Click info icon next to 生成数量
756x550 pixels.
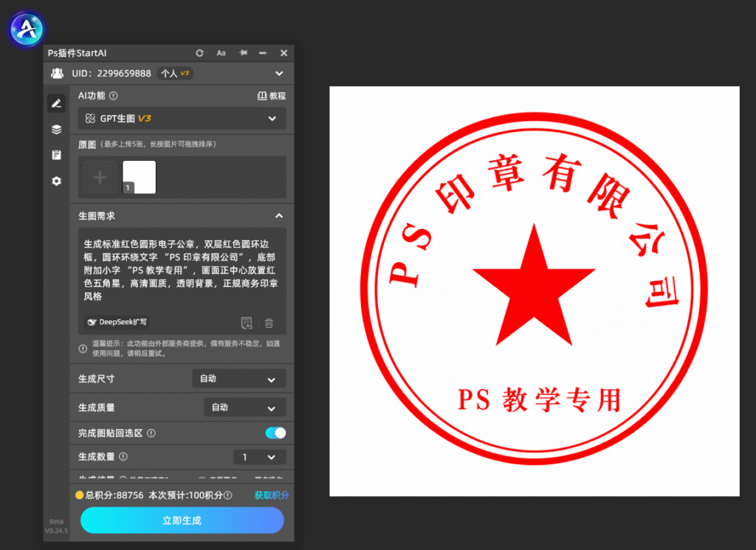click(123, 456)
